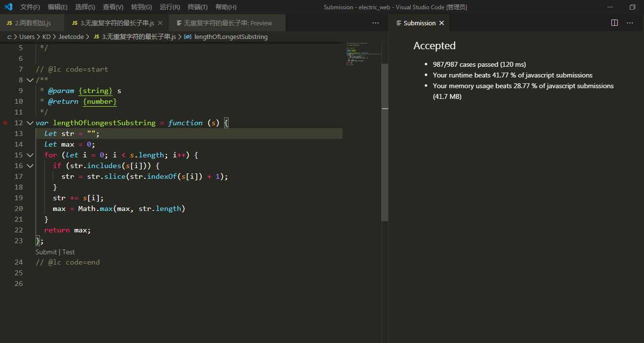Viewport: 644px width, 343px height.
Task: Click the Submit code lens link
Action: (x=46, y=252)
